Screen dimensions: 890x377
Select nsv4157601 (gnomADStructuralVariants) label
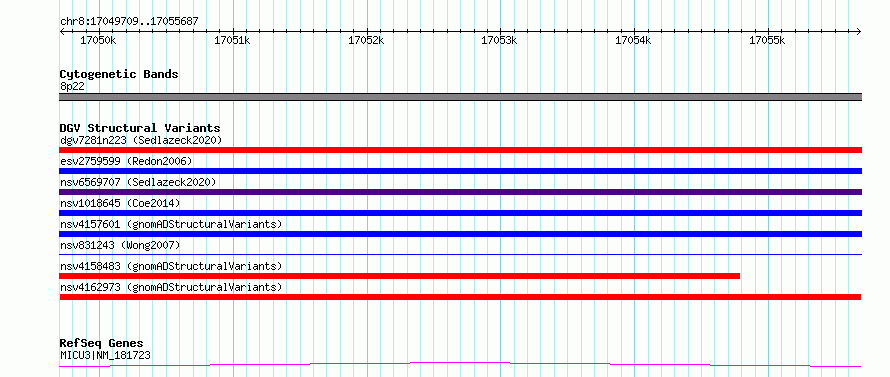(171, 224)
